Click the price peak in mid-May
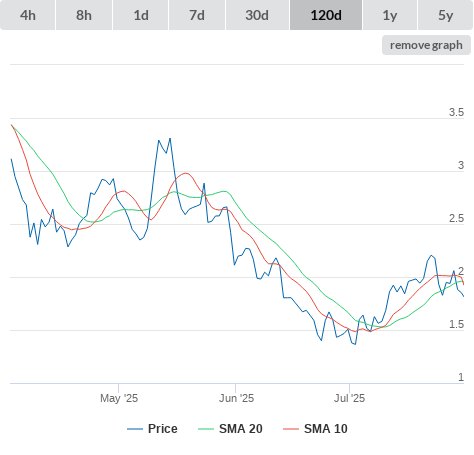 [170, 138]
